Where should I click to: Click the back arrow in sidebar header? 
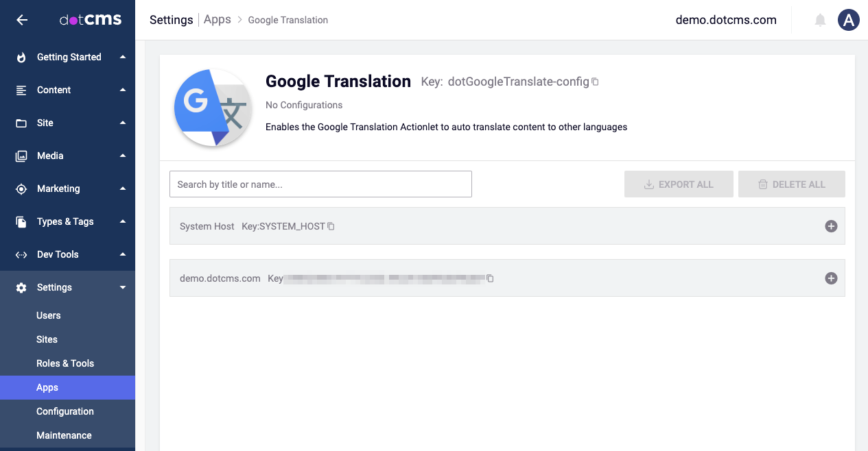point(22,20)
